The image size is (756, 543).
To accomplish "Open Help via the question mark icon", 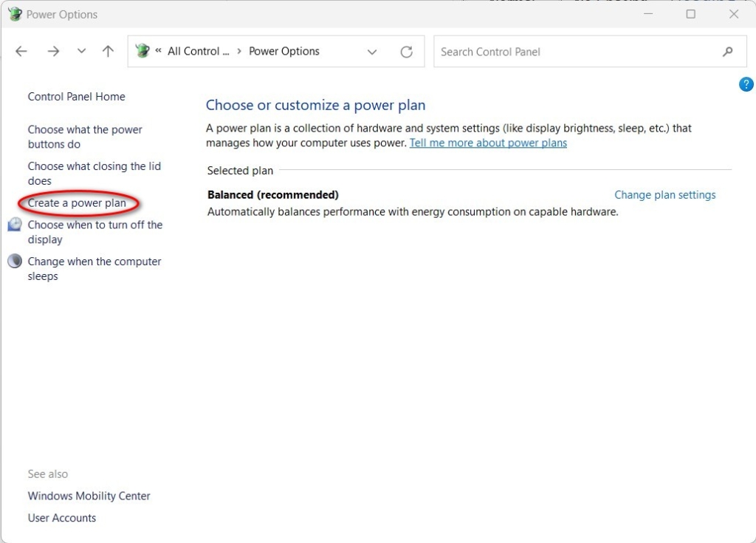I will 746,83.
